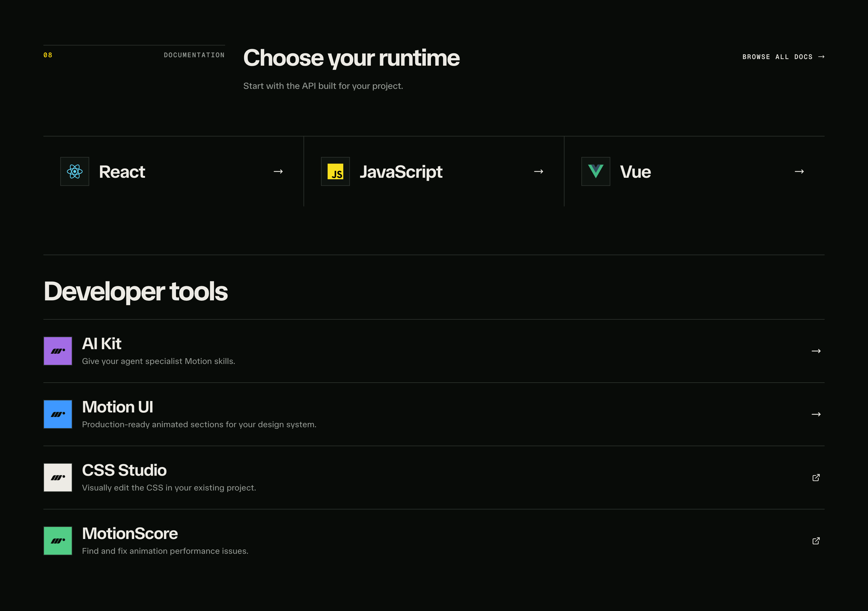Open CSS Studio external link icon

(x=816, y=478)
